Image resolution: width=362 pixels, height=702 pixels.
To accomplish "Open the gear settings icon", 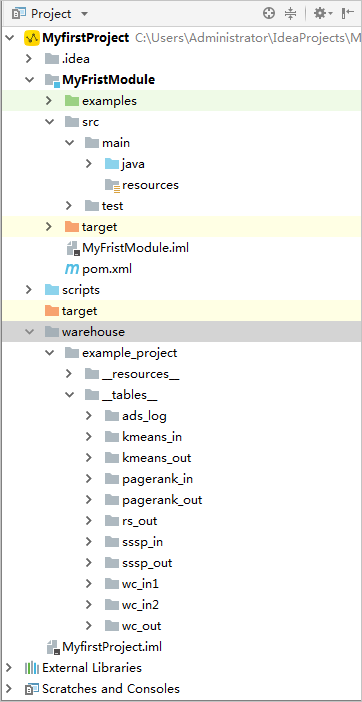I will 323,13.
